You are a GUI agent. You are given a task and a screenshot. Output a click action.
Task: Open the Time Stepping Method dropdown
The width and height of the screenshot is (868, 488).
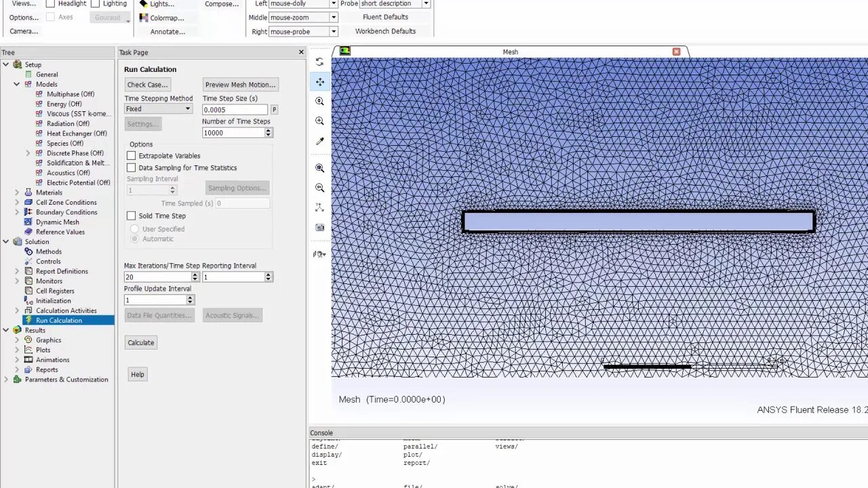[158, 109]
